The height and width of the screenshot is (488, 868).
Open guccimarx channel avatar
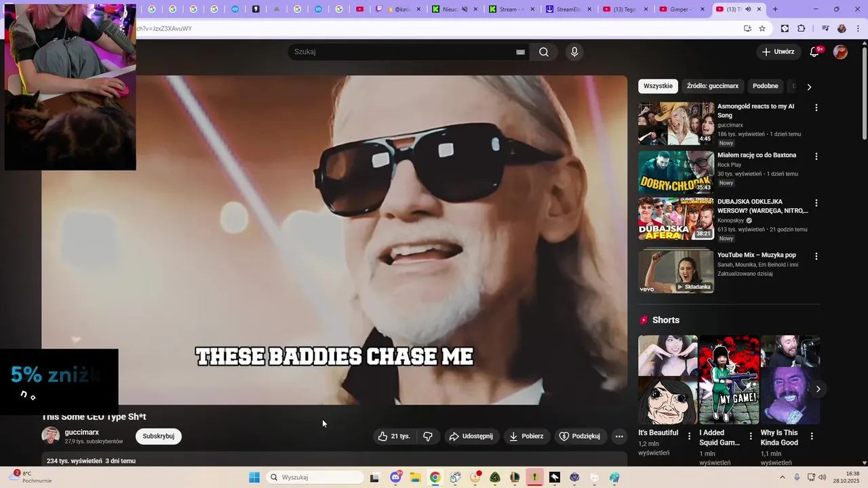(x=50, y=436)
